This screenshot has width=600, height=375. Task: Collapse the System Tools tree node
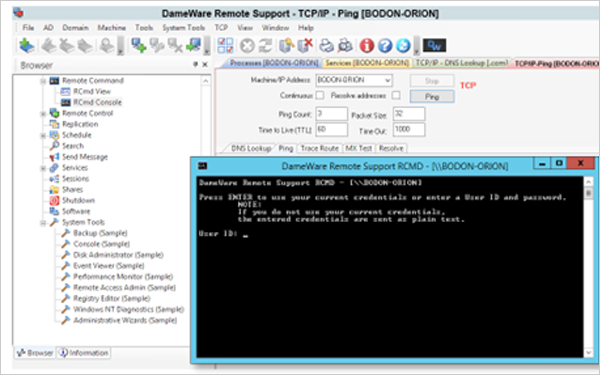(43, 223)
